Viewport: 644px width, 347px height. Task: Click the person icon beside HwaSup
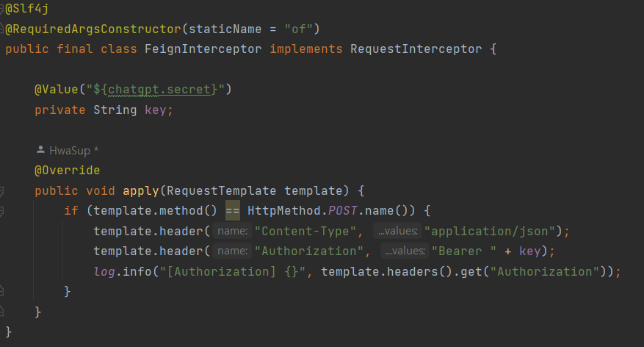pos(40,150)
